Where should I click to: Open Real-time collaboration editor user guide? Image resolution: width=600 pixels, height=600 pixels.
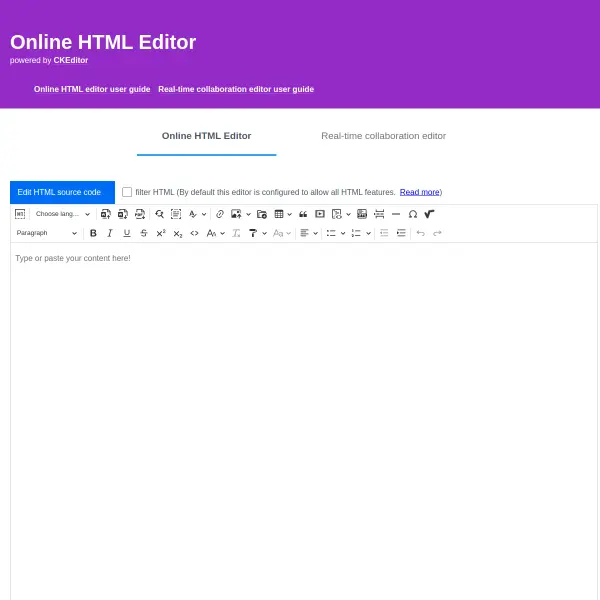coord(236,89)
